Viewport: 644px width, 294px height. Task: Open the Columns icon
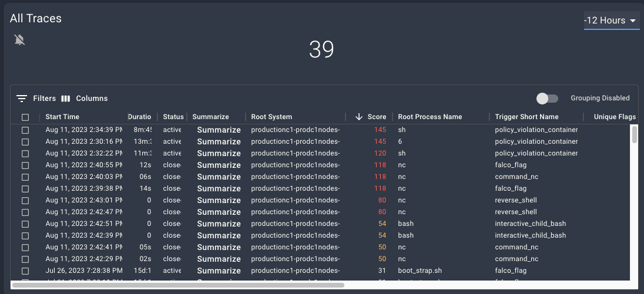tap(66, 99)
